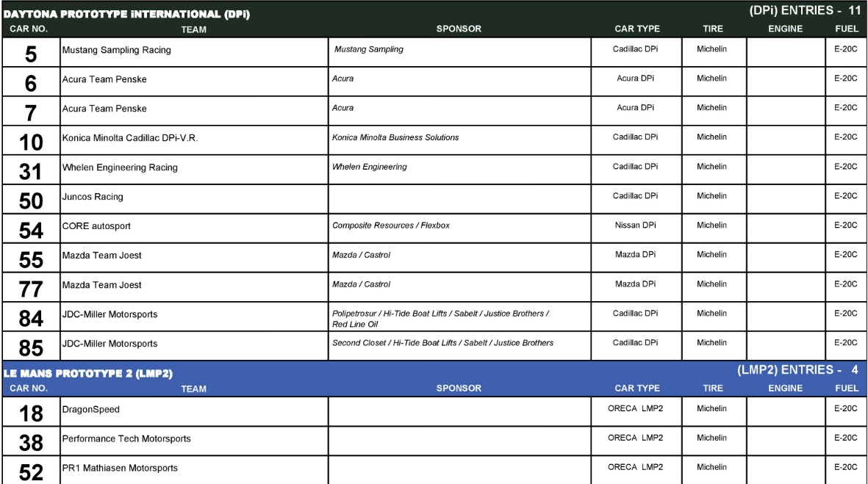This screenshot has height=484, width=868.
Task: Select team "Juncos Racing"
Action: [x=93, y=196]
